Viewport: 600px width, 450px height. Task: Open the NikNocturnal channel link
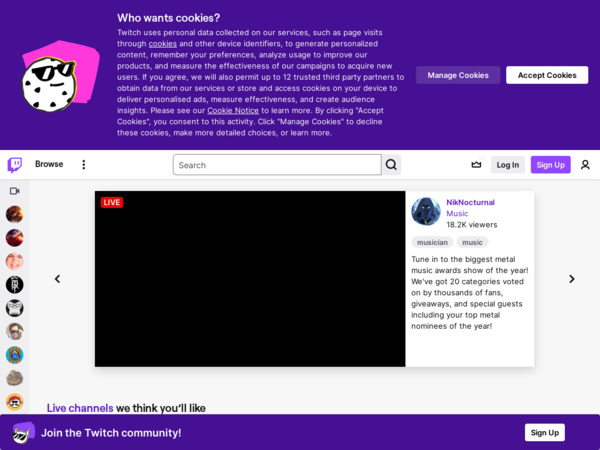click(470, 202)
